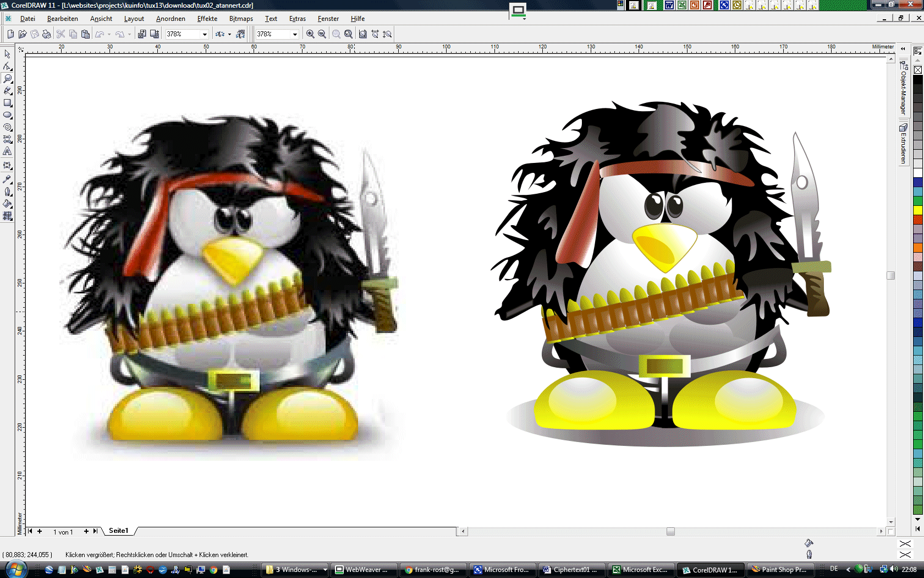Click the Zoom to Page Height icon
This screenshot has width=924, height=578.
[x=387, y=34]
